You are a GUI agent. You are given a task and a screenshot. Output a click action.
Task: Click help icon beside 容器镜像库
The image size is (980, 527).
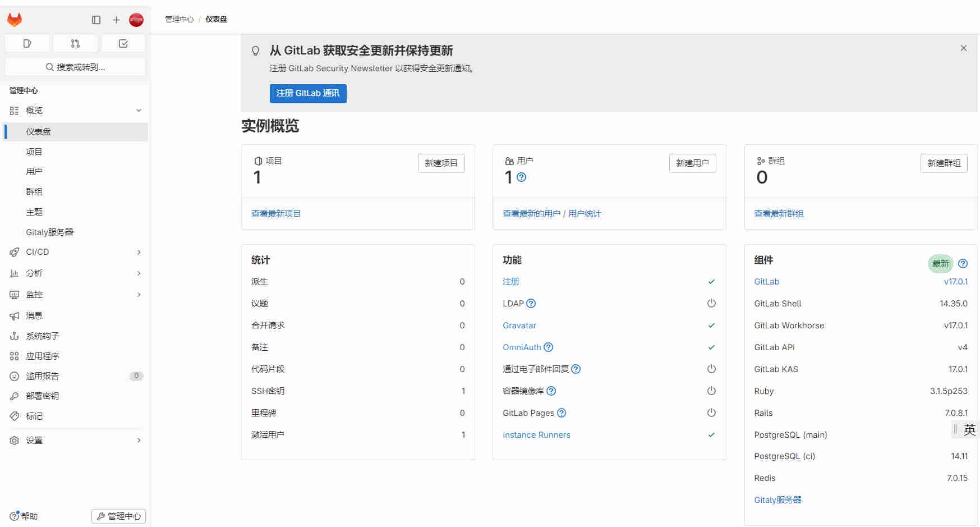(x=551, y=391)
